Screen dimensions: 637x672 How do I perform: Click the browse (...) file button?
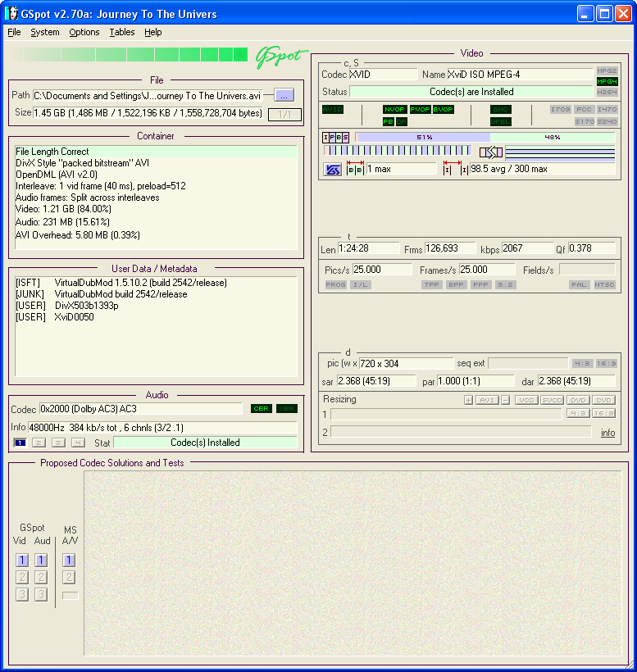pyautogui.click(x=284, y=95)
